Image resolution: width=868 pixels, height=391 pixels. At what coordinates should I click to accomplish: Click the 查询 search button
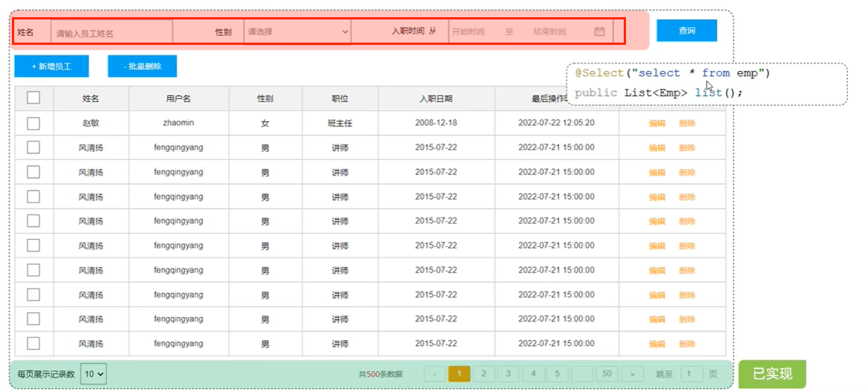tap(686, 31)
